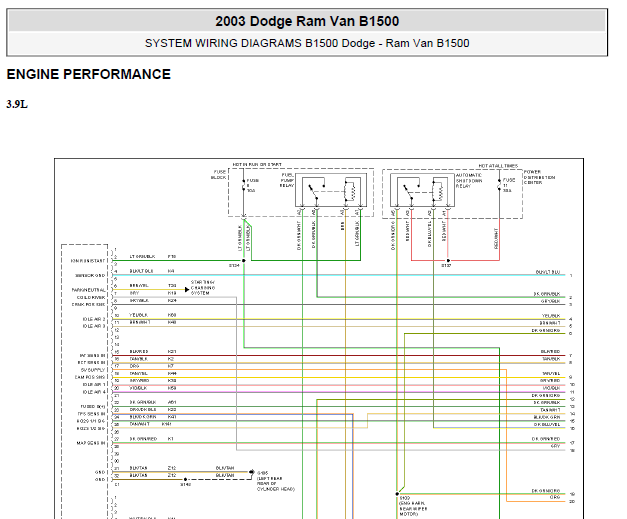627x519 pixels.
Task: Select the "IDLE AIR 1" pin label
Action: (94, 385)
